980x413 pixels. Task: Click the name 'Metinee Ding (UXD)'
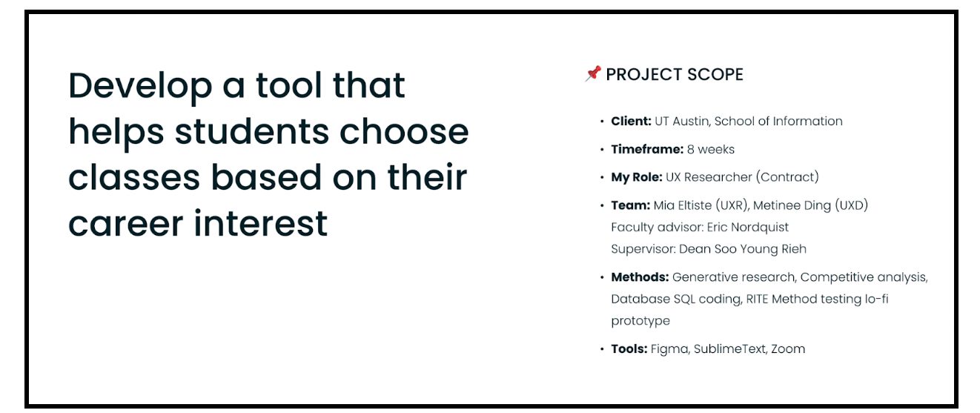(x=810, y=205)
